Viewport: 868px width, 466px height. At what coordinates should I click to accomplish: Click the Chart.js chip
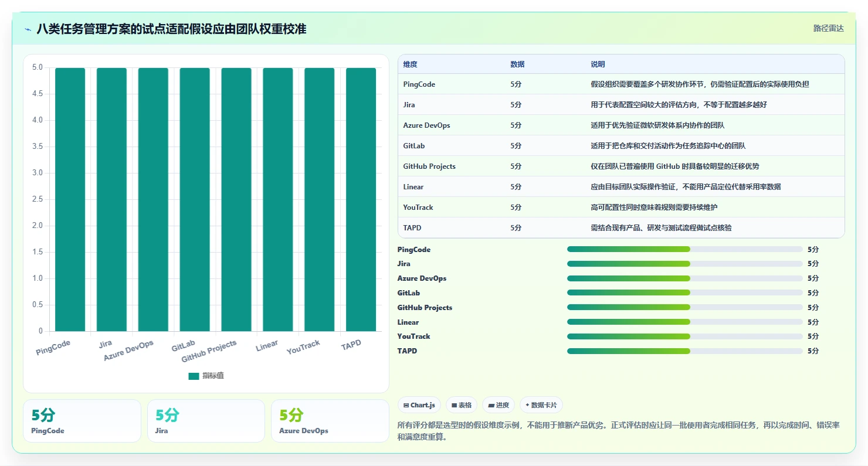coord(419,405)
